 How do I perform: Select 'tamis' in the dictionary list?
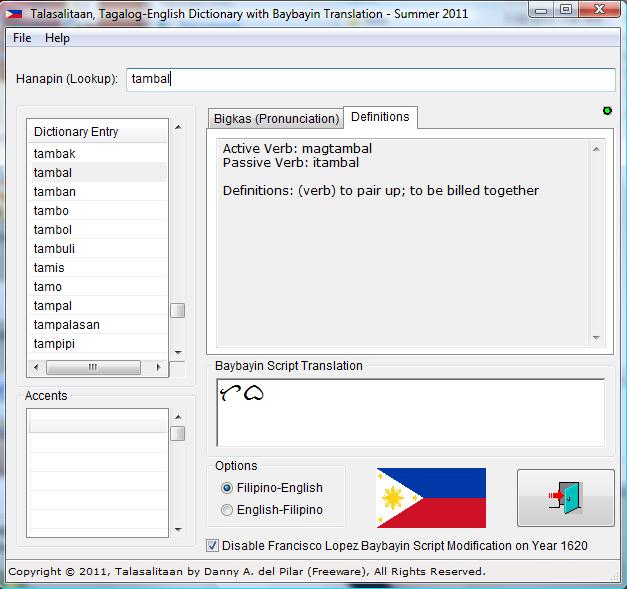(x=98, y=268)
